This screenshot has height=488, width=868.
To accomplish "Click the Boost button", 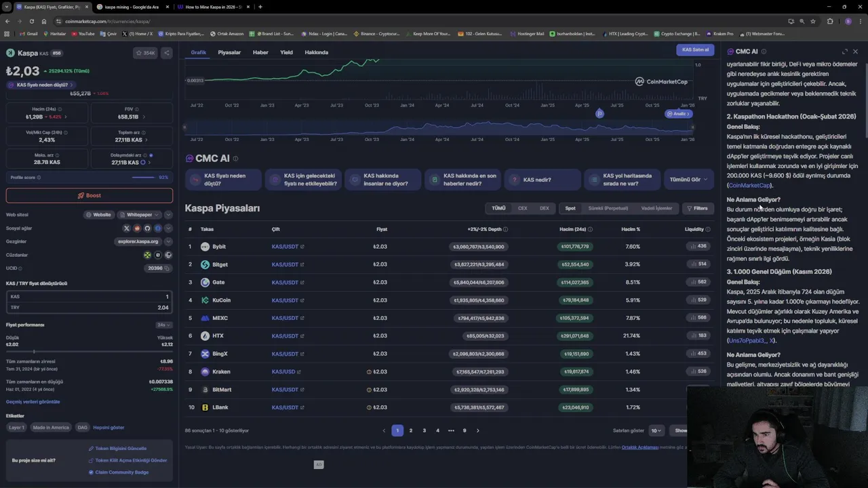I will pos(89,195).
